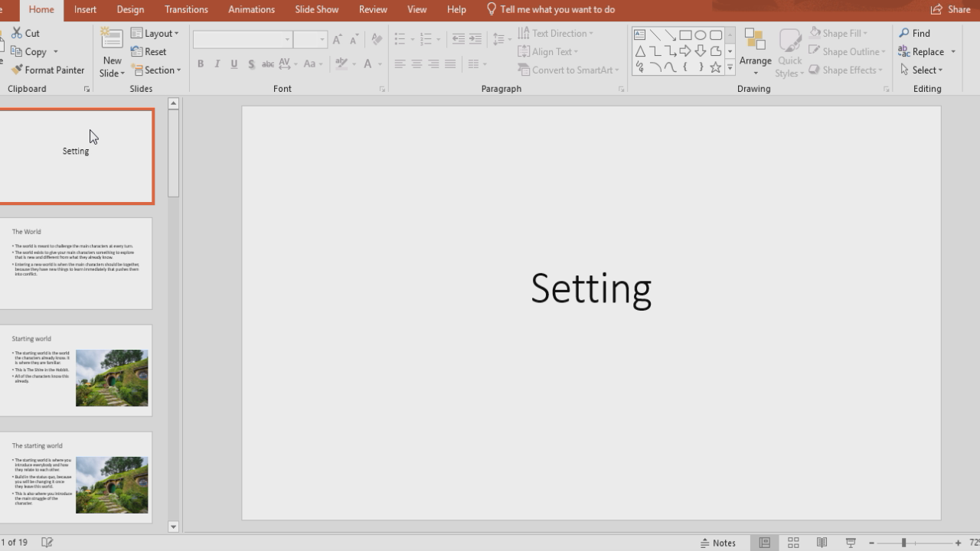Open the Layout dropdown

pos(155,33)
